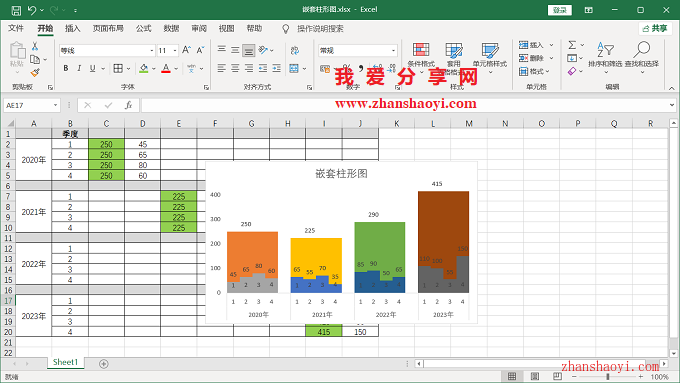
Task: Click the Borders icon
Action: coord(118,68)
